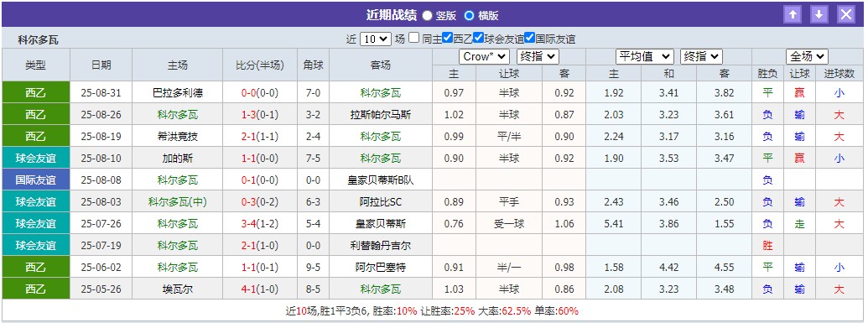This screenshot has height=323, width=868.
Task: Open the 終指 dropdown beside 平均值
Action: tap(701, 56)
